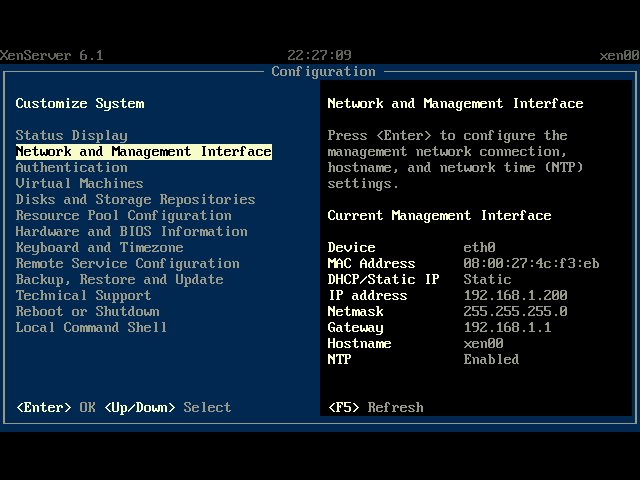Select the Status Display menu entry

click(71, 136)
